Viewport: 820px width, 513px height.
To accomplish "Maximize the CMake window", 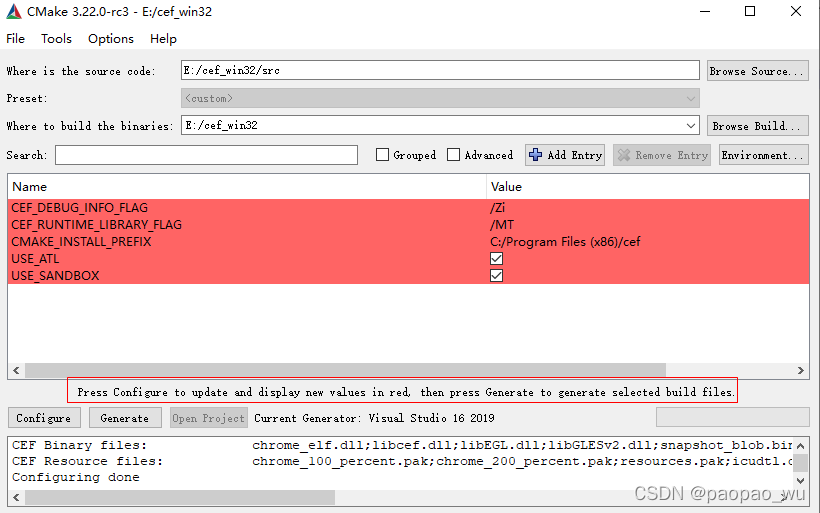I will [750, 12].
